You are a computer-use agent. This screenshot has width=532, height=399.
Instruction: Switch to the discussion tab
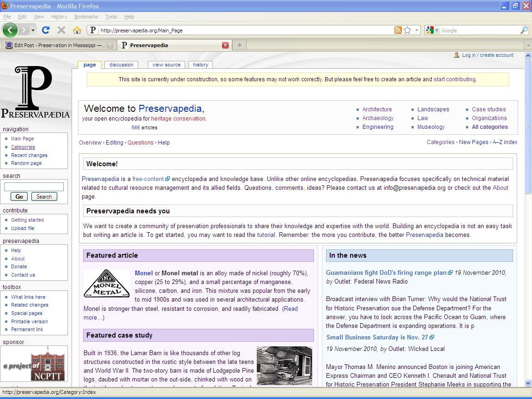click(x=121, y=65)
